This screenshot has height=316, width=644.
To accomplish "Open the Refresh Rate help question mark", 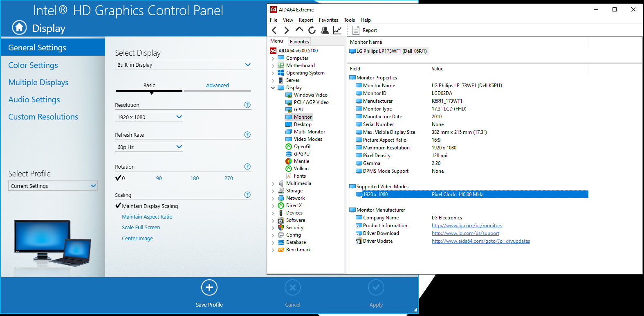I will coord(247,135).
